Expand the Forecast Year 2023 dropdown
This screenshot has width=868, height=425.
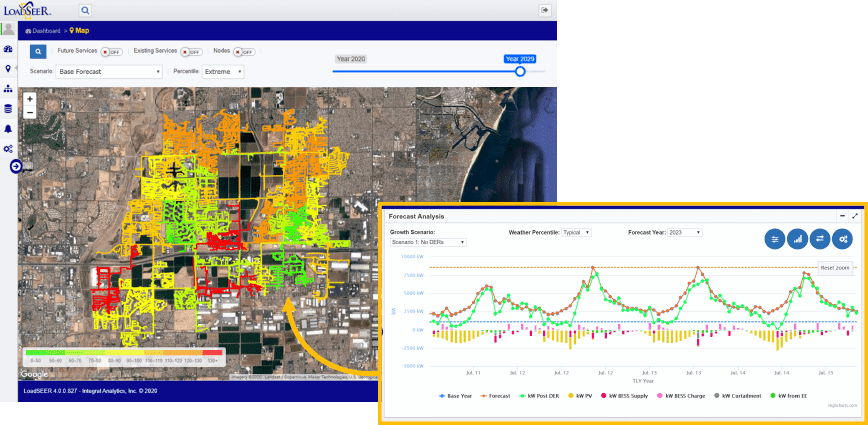coord(685,232)
